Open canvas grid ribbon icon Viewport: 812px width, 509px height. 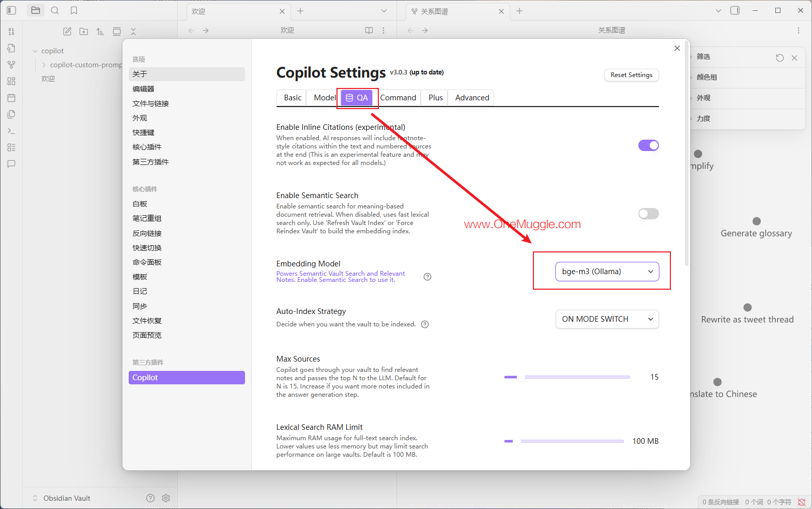11,81
